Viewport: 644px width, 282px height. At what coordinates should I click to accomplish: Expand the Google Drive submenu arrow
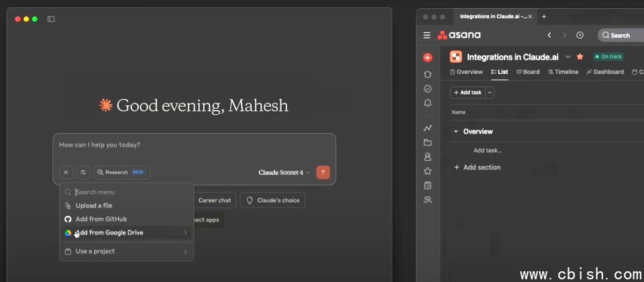point(185,233)
